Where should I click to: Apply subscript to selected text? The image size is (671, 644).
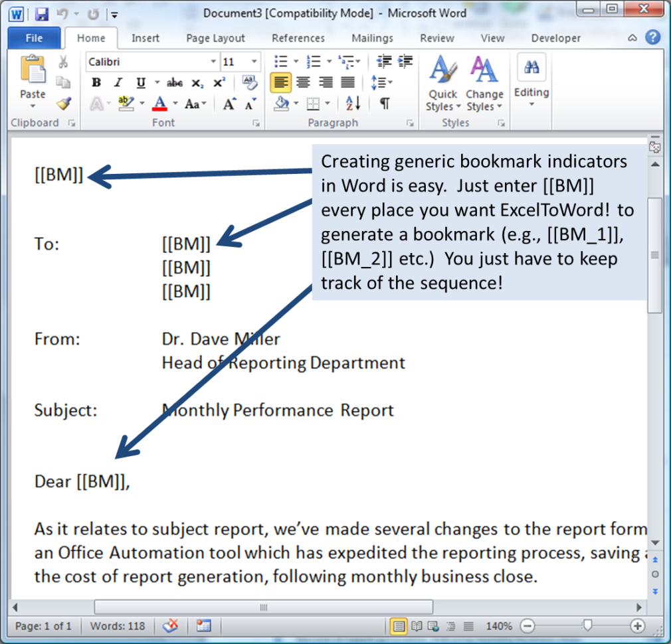[x=198, y=82]
